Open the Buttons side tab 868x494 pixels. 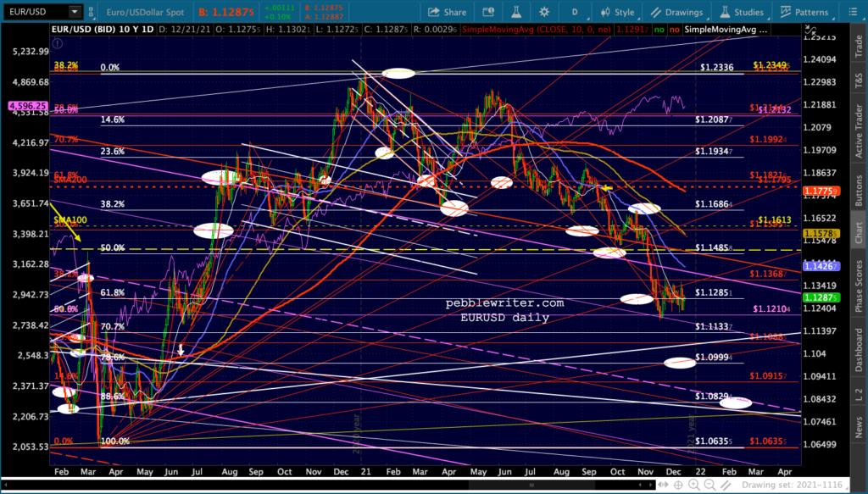[859, 191]
